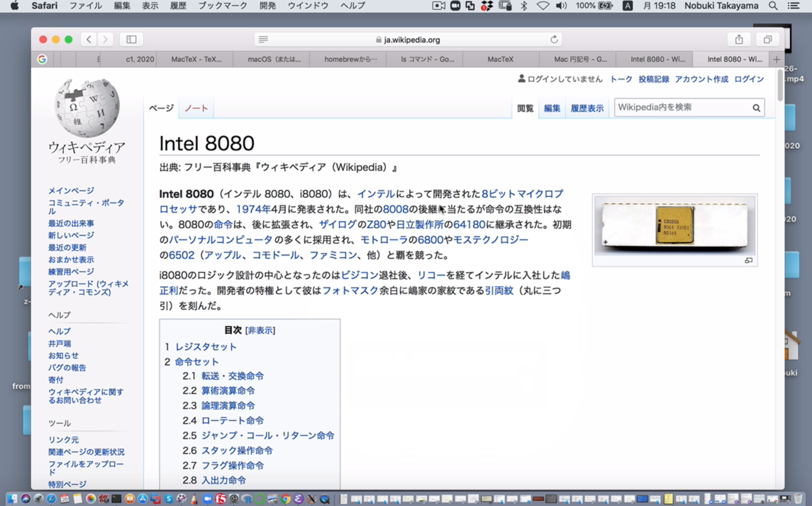812x506 pixels.
Task: Open Dropbox menu bar icon
Action: click(487, 6)
